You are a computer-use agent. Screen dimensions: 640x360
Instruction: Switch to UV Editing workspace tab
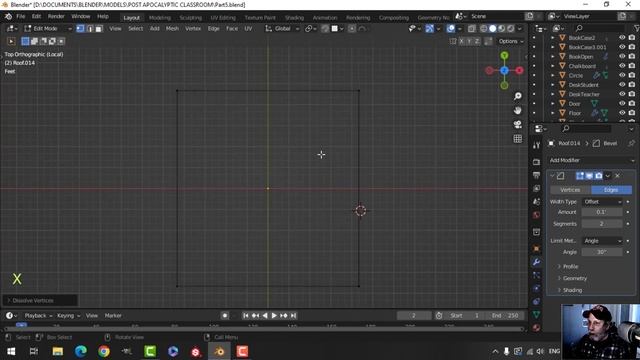(223, 18)
